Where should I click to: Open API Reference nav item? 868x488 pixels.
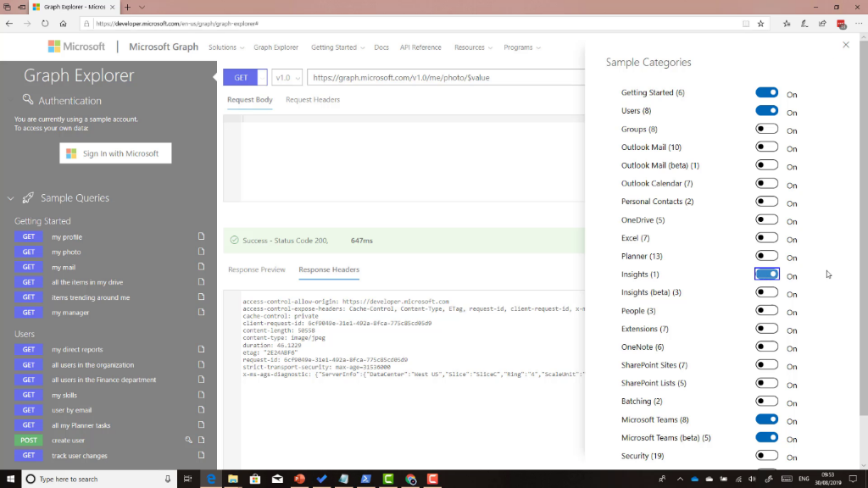(x=420, y=47)
